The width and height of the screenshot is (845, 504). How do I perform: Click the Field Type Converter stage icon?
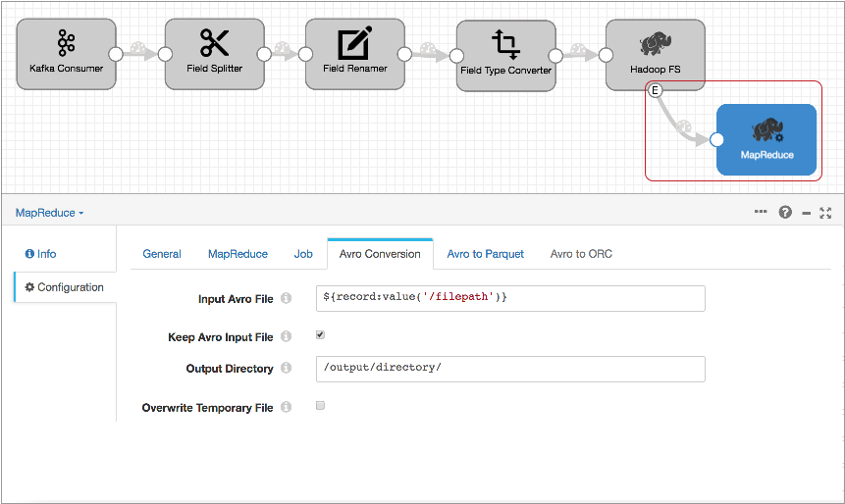pyautogui.click(x=505, y=44)
